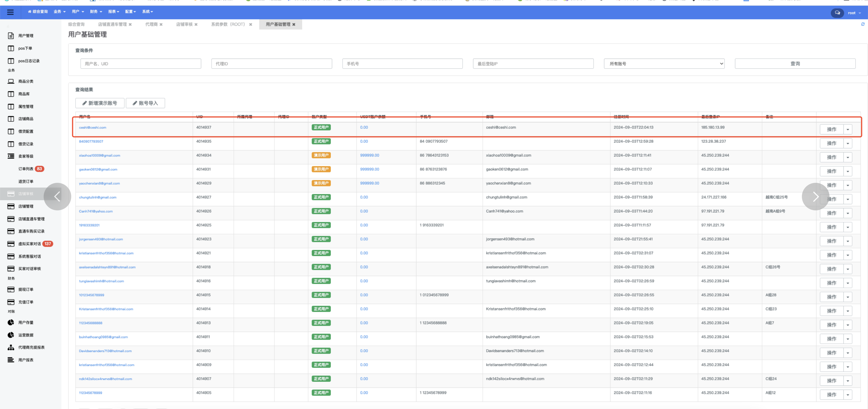
Task: Open 代理商充提报表 hierarchy icon
Action: [x=11, y=347]
